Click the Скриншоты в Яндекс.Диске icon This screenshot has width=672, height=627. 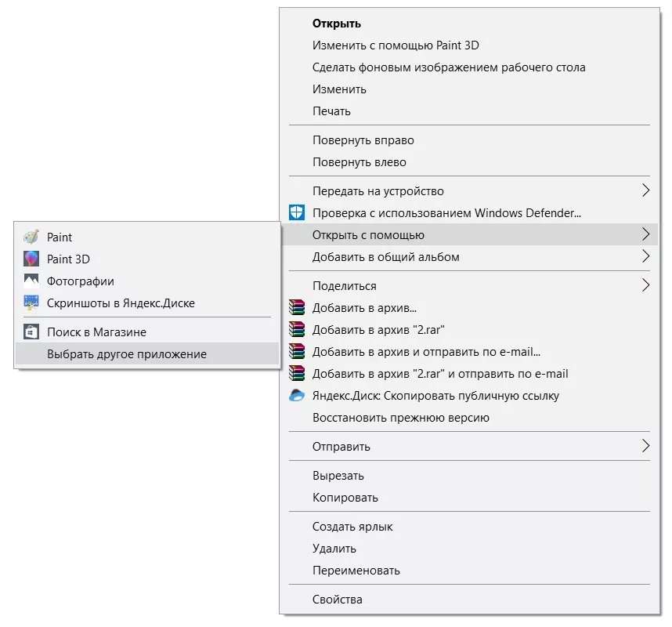pos(31,303)
